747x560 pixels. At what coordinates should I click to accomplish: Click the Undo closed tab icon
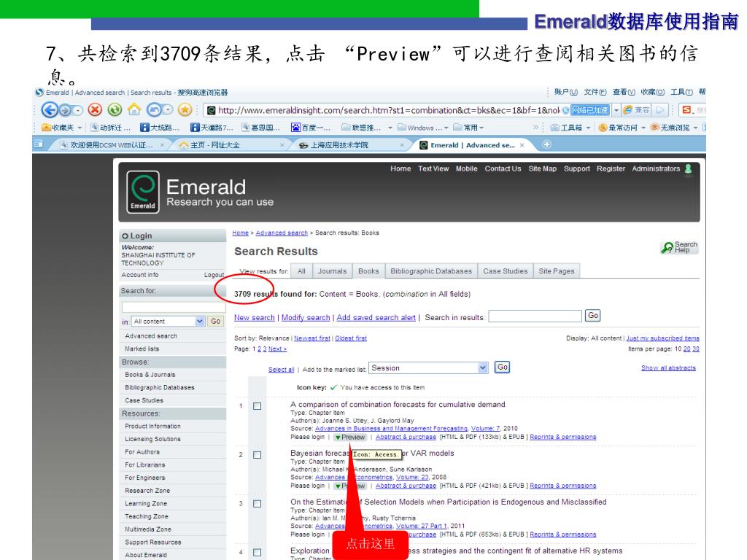coord(154,110)
